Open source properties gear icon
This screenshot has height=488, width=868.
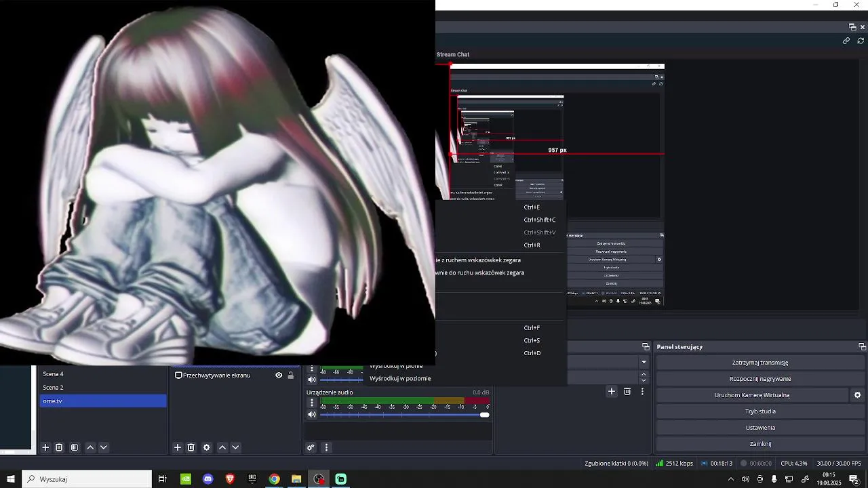click(x=207, y=447)
